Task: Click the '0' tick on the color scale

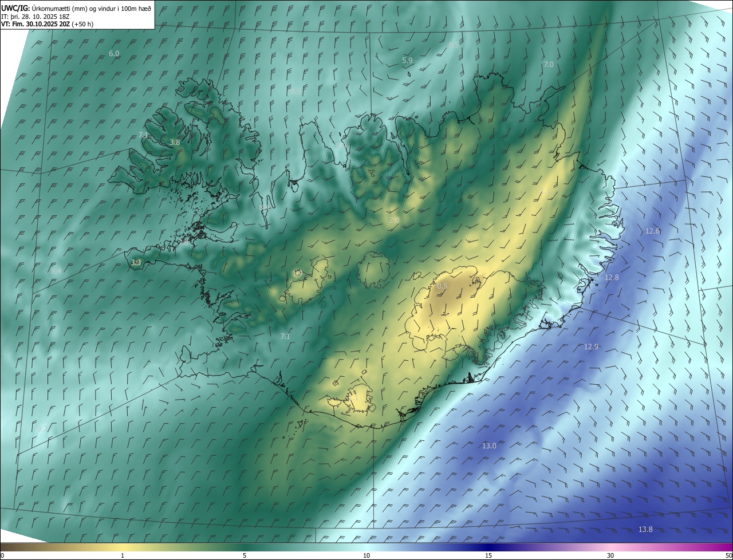Action: pyautogui.click(x=2, y=555)
